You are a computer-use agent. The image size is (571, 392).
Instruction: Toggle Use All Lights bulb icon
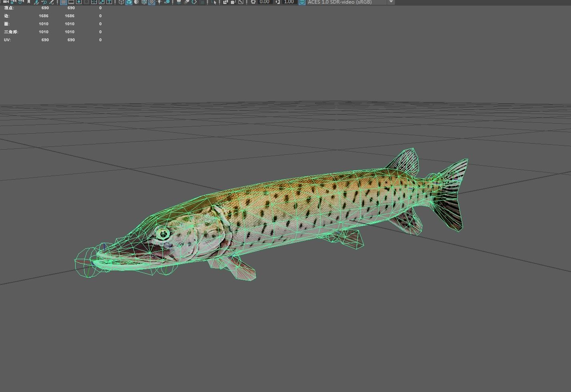pyautogui.click(x=159, y=2)
